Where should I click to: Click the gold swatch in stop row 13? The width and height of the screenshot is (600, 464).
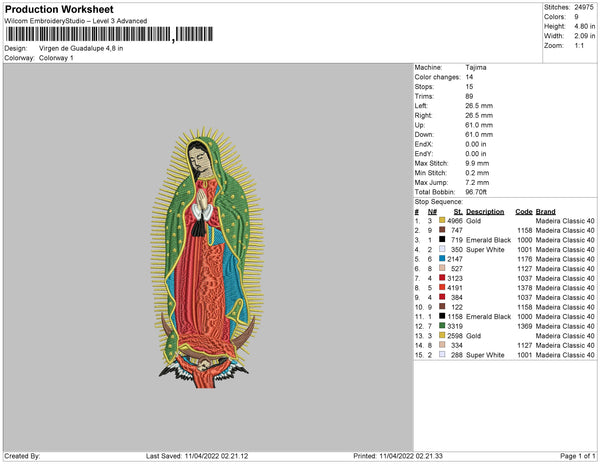[x=442, y=335]
